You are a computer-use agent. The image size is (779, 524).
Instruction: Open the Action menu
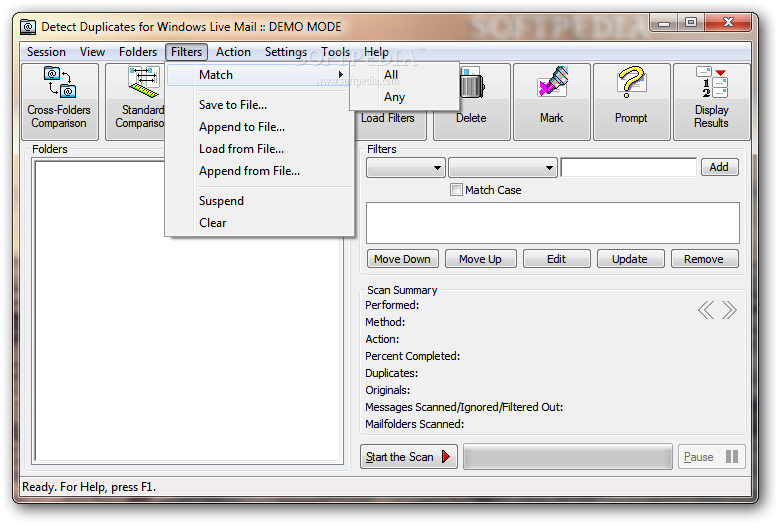pyautogui.click(x=233, y=52)
